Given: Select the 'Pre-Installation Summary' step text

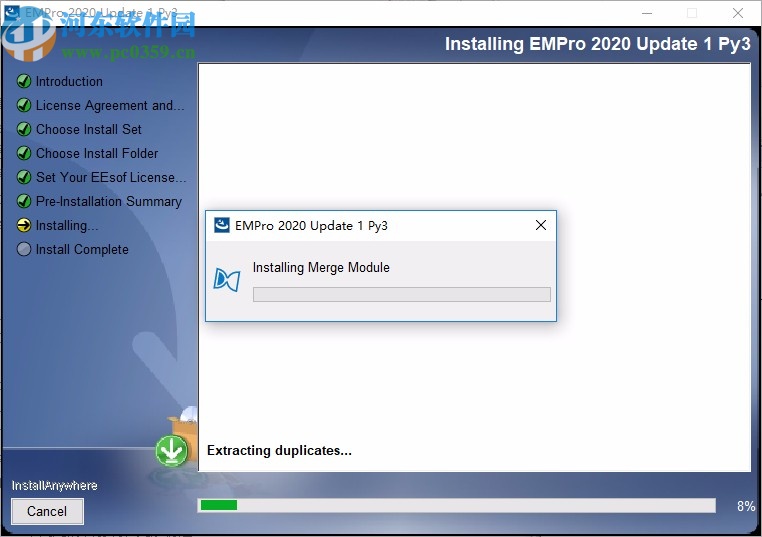Looking at the screenshot, I should pos(109,201).
